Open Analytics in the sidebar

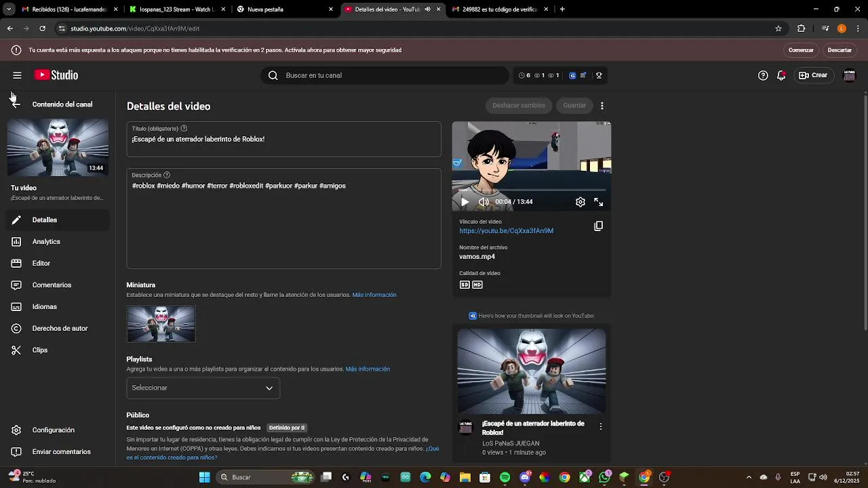tap(58, 241)
